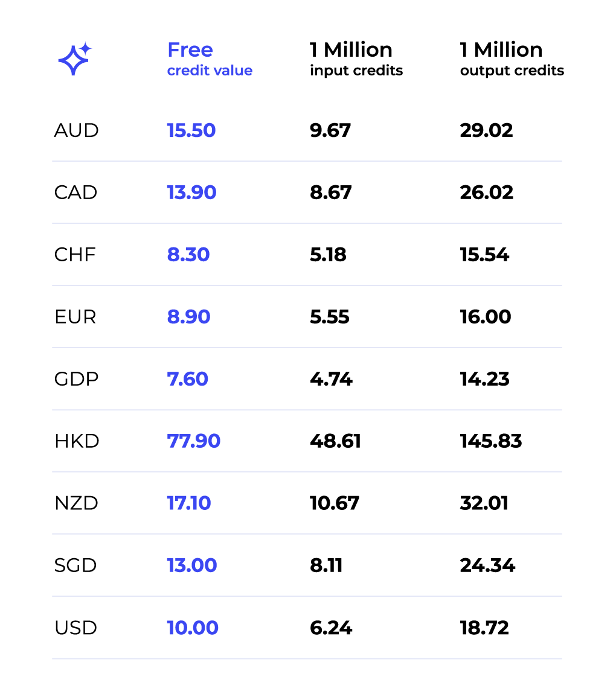Select the HKD free credit value 77.90
Image resolution: width=616 pixels, height=700 pixels.
point(193,441)
